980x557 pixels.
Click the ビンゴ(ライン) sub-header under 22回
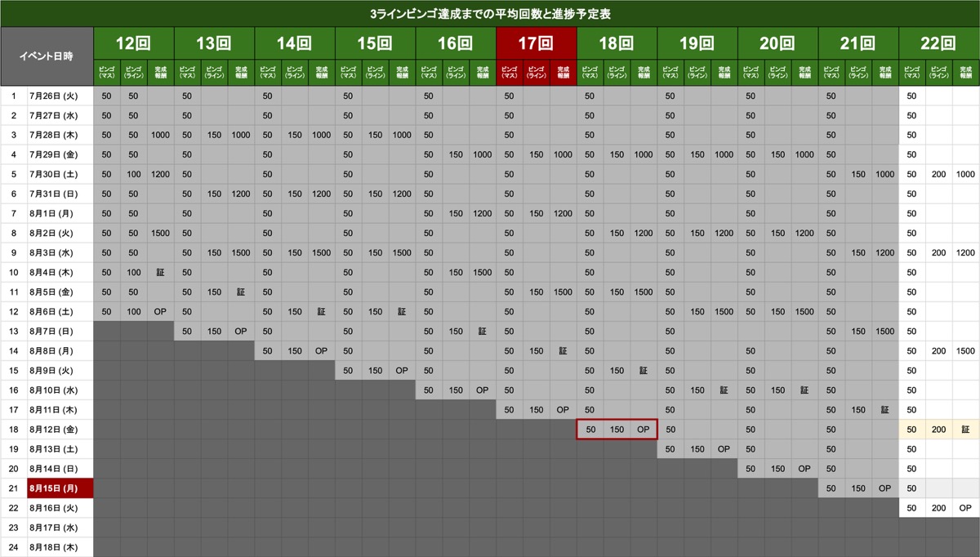coord(938,73)
